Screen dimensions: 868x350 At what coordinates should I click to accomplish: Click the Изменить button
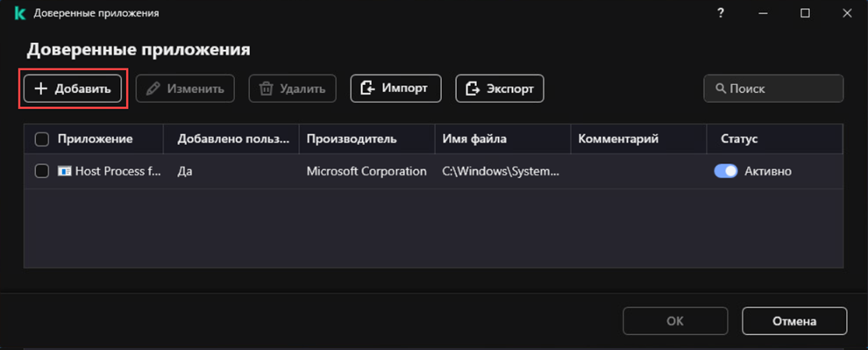pyautogui.click(x=185, y=89)
